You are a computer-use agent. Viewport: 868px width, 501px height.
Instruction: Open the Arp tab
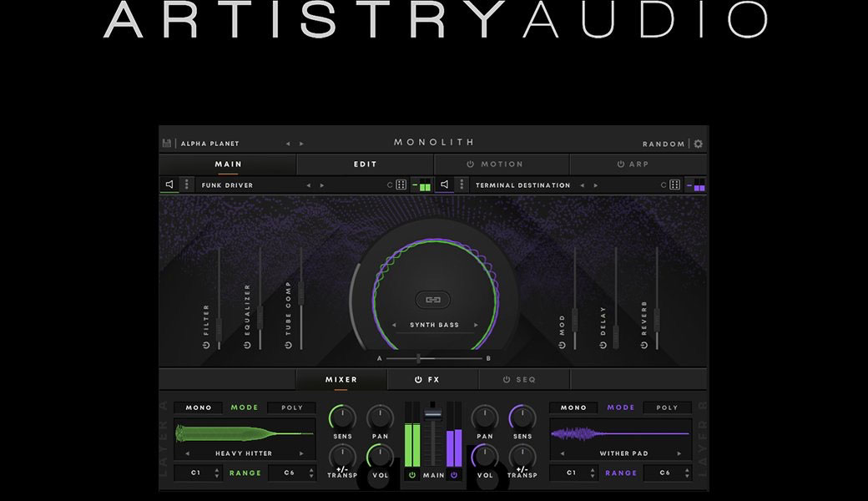638,164
